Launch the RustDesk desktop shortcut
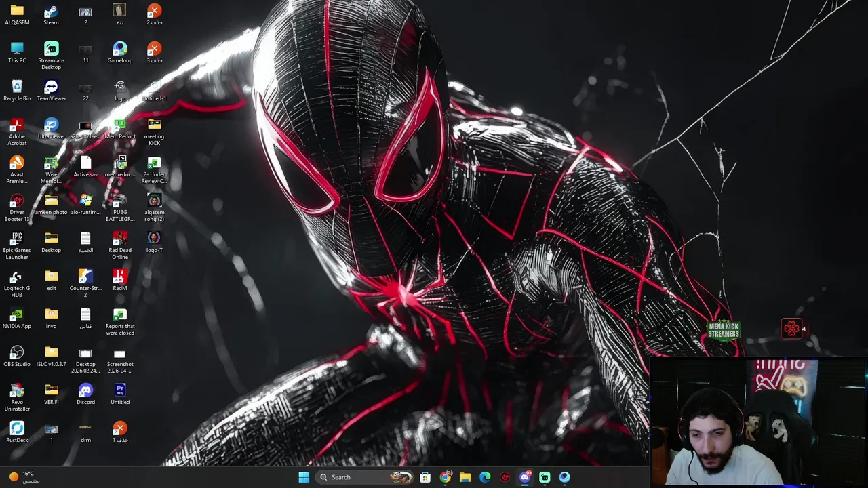 (17, 432)
